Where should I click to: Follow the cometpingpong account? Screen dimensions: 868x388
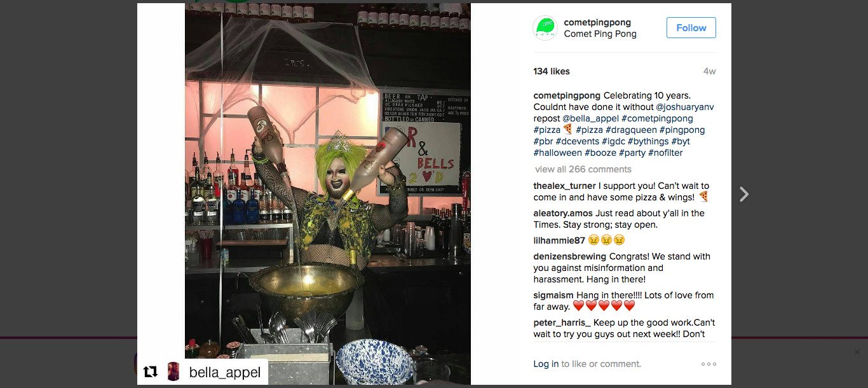point(691,28)
